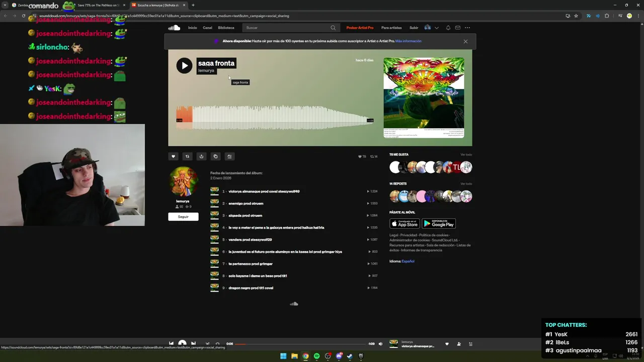Open the Canal tab
Image resolution: width=644 pixels, height=362 pixels.
(x=207, y=28)
